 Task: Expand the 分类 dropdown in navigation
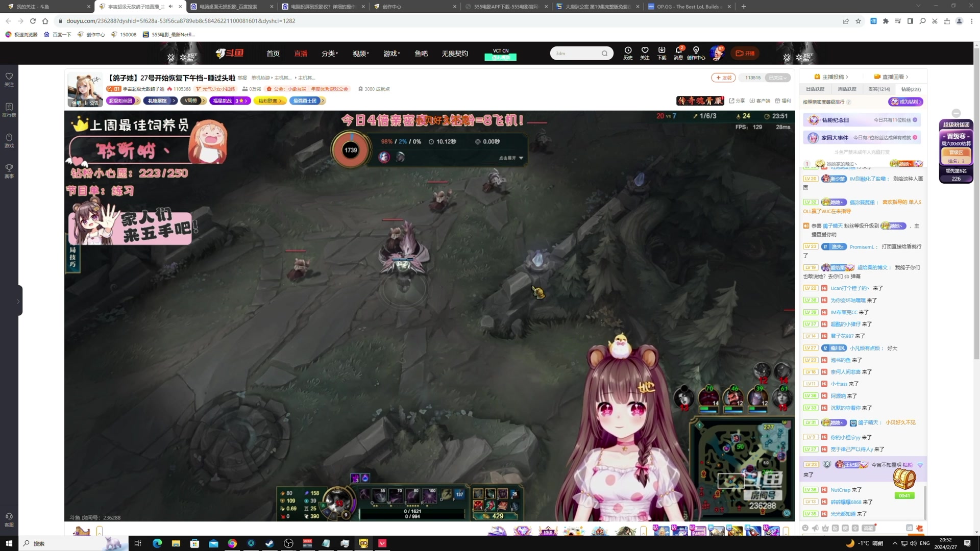click(329, 54)
